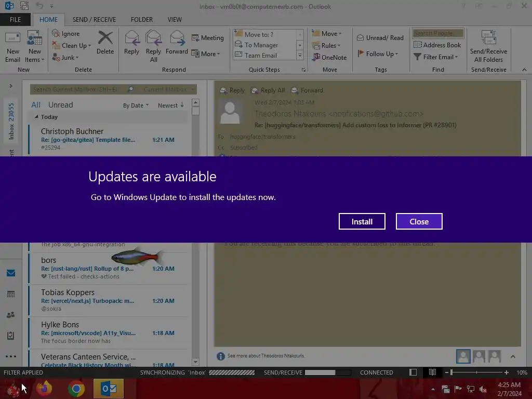This screenshot has width=532, height=399.
Task: Open the Address Book
Action: 437,45
